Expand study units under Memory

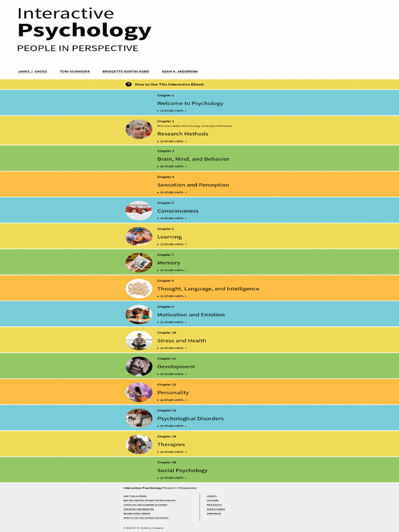tap(171, 270)
